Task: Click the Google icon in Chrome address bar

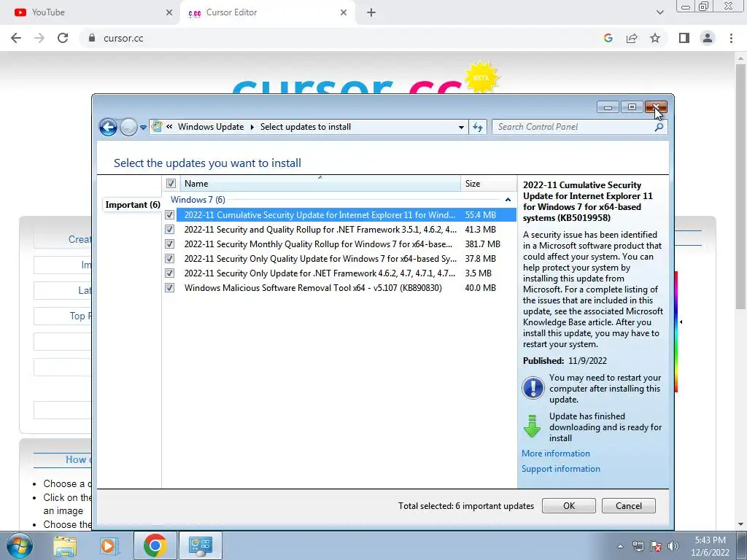Action: pos(608,38)
